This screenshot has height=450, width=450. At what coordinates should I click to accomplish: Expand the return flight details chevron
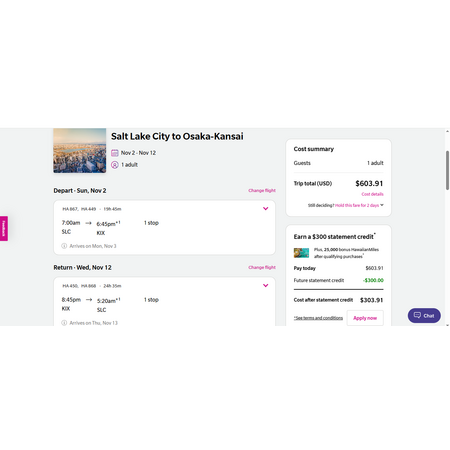point(265,285)
